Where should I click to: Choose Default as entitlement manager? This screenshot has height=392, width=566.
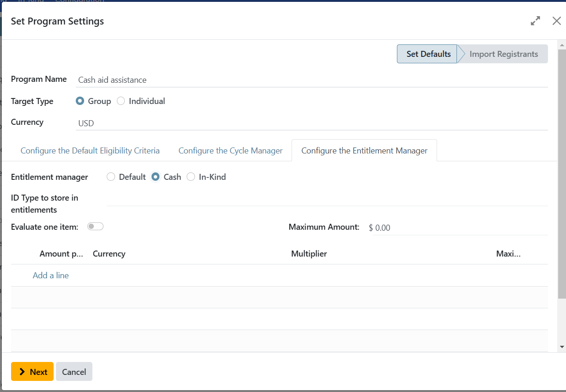coord(111,177)
